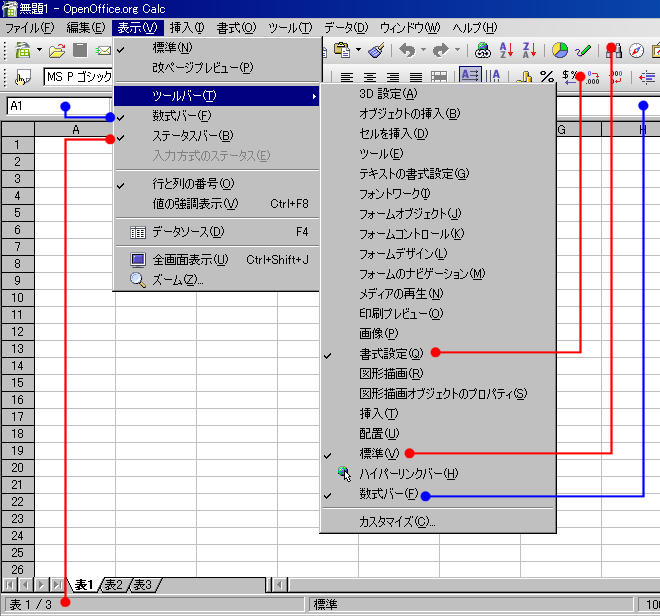Open the ファイル(F) menu
660x616 pixels.
click(x=30, y=28)
